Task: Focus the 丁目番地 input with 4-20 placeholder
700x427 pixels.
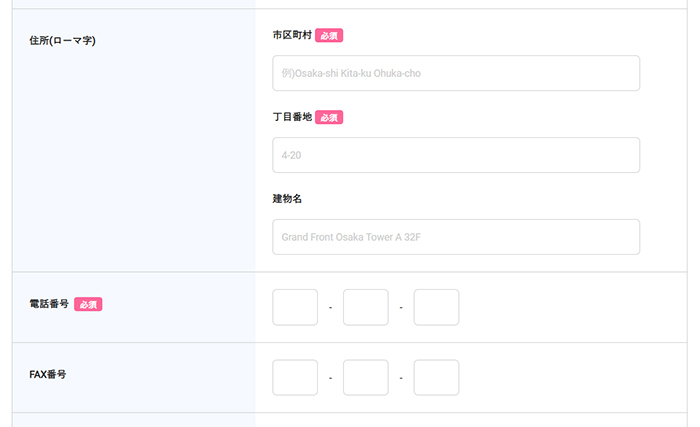Action: (455, 155)
